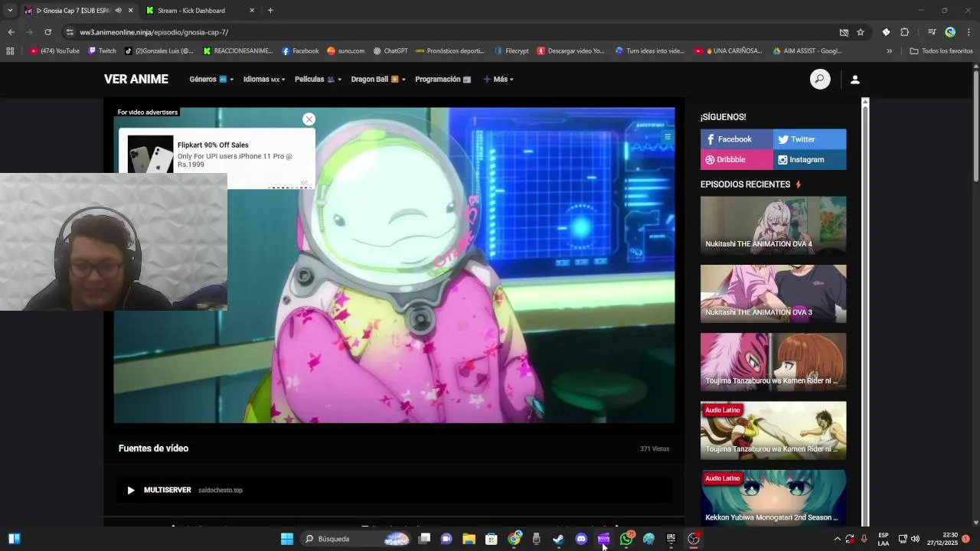Go back to the previous page
The image size is (980, 551).
click(x=11, y=32)
